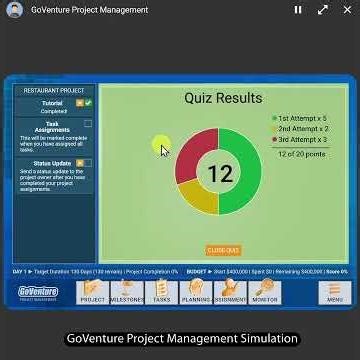Click the 3rd Attempt x 3 legend entry
Image resolution: width=360 pixels, height=360 pixels.
[x=300, y=139]
